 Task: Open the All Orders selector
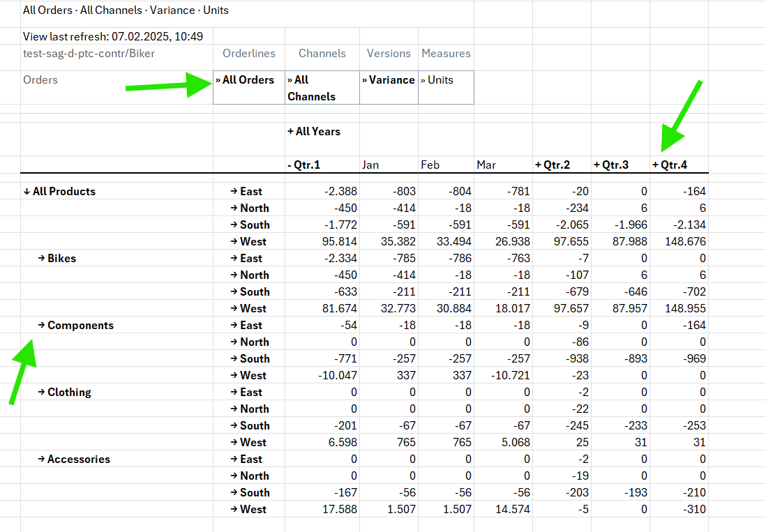[x=248, y=80]
